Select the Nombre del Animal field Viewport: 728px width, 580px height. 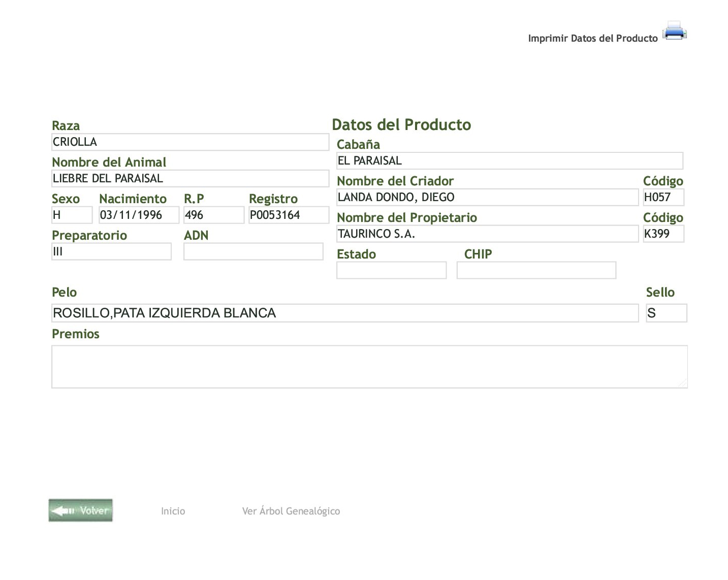pyautogui.click(x=190, y=179)
